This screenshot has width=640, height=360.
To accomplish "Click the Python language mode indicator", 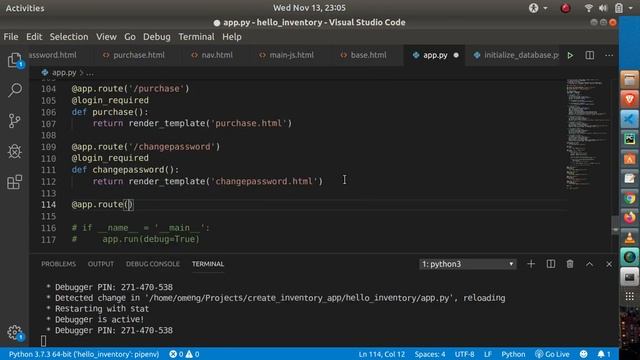I will coord(513,354).
